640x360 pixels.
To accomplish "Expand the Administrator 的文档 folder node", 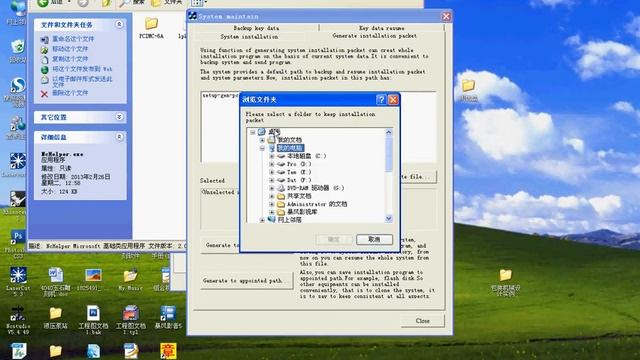I will coord(272,204).
